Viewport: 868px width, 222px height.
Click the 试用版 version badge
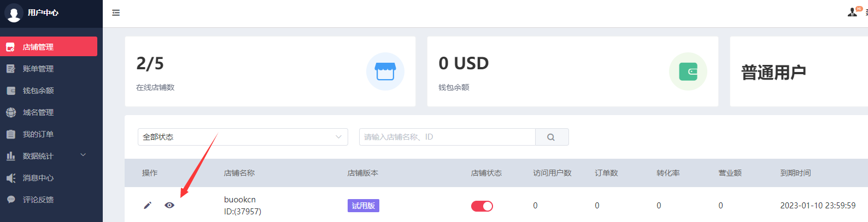(363, 206)
